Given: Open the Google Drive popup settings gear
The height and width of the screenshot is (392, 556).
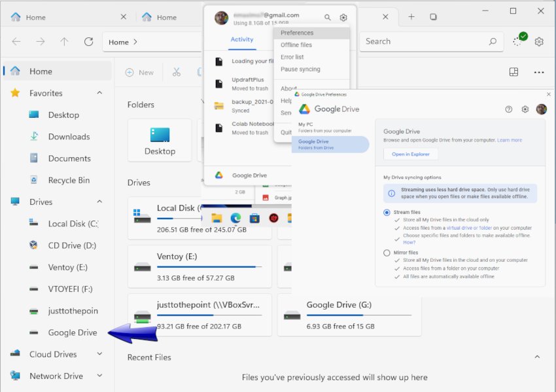Looking at the screenshot, I should pos(342,18).
